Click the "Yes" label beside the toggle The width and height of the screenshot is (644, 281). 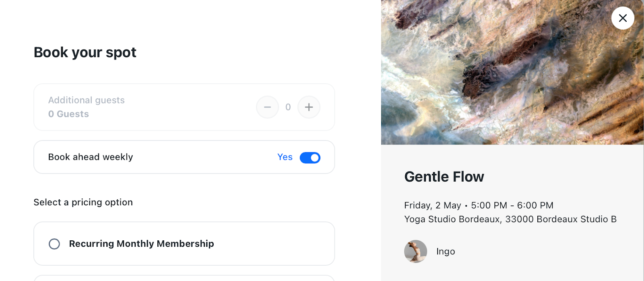[285, 157]
